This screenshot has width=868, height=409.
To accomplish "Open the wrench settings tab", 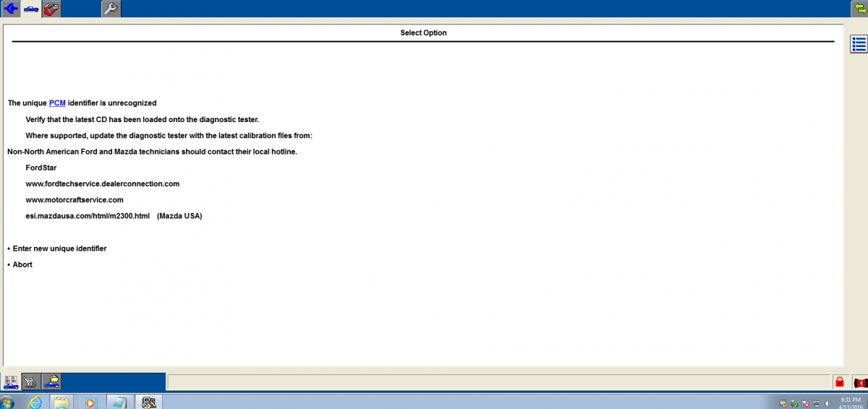I will click(x=111, y=9).
